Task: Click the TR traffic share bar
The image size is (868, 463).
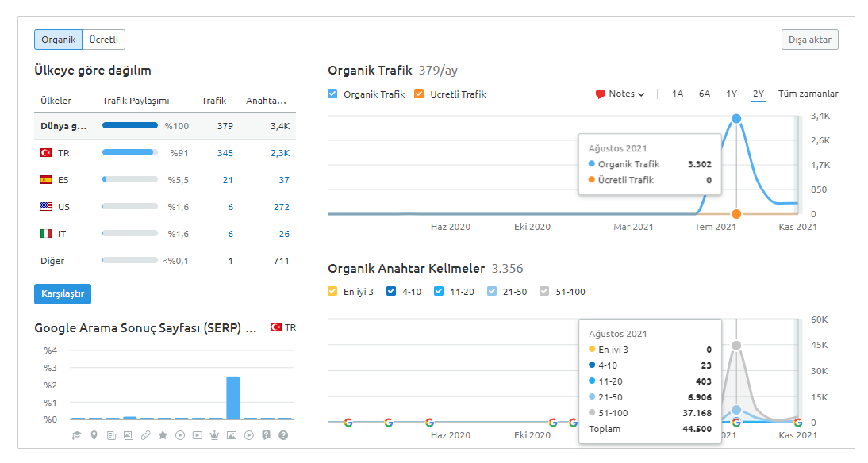Action: 130,152
